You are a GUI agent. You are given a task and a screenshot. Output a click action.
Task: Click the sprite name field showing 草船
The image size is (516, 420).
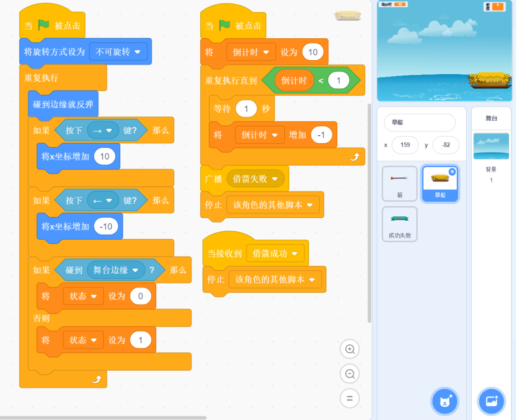(x=419, y=123)
